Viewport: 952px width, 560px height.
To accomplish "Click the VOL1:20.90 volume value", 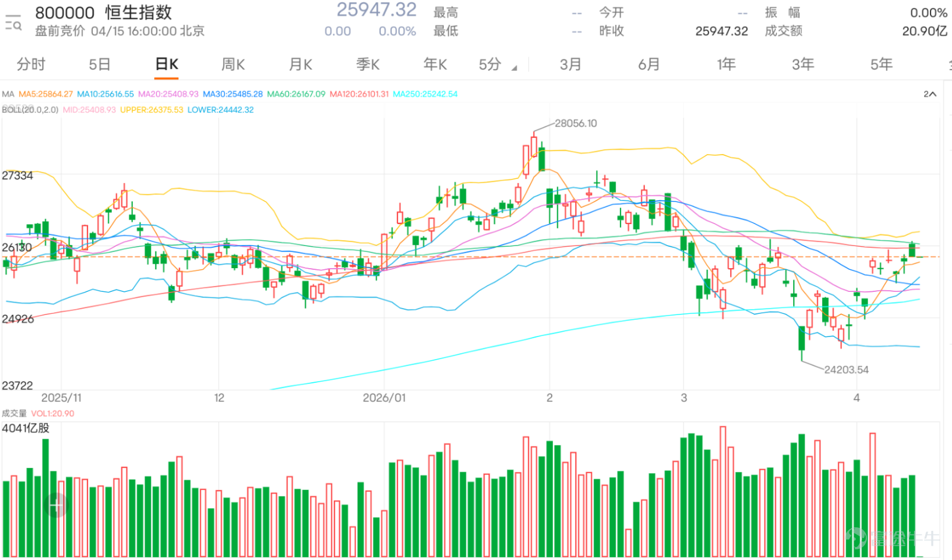I will coord(53,413).
